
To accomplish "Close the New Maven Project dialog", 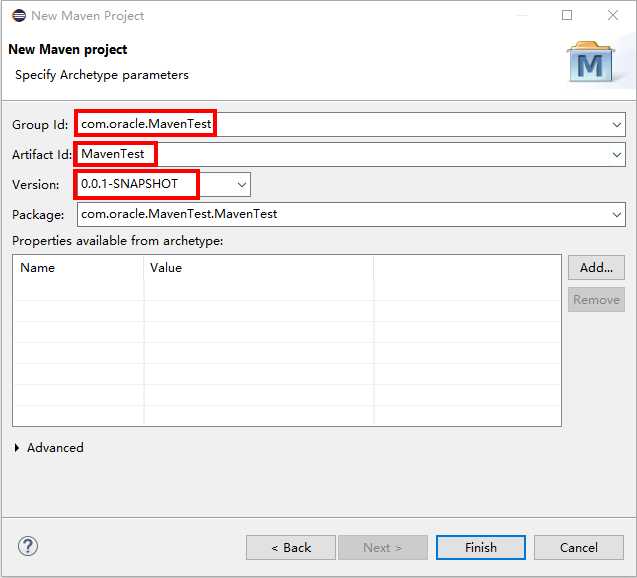I will click(613, 15).
